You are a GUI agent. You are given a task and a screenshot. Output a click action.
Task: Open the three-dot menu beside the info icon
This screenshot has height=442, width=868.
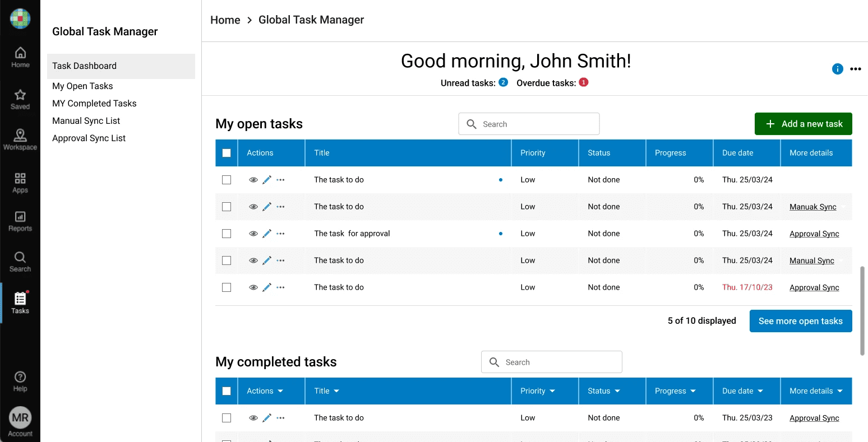tap(856, 69)
